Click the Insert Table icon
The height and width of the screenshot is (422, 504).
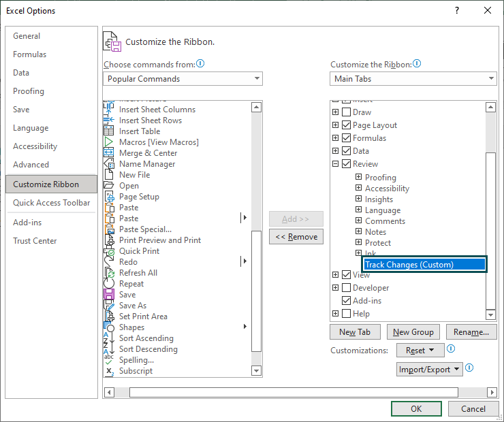tap(109, 131)
